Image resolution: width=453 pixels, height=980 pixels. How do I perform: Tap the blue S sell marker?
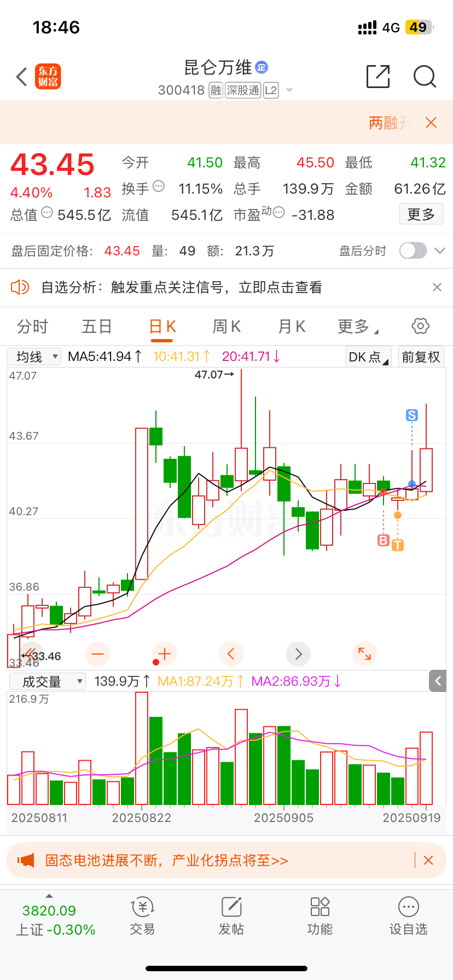(412, 415)
